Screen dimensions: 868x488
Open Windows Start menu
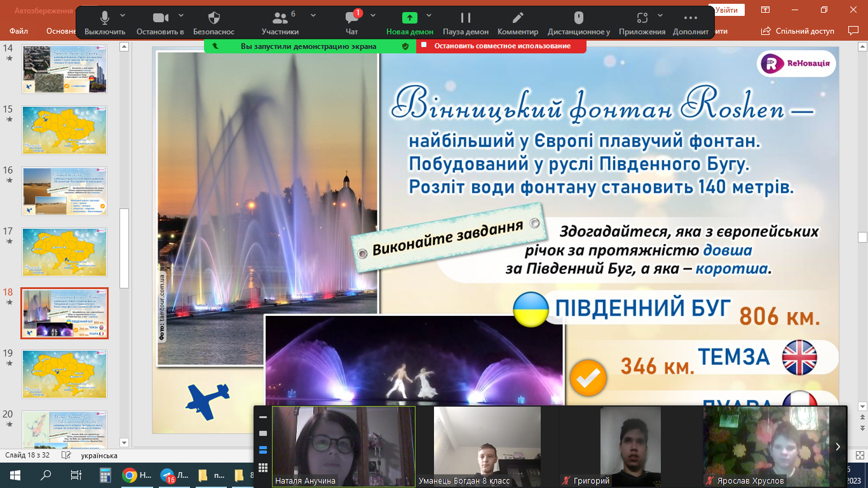[15, 475]
